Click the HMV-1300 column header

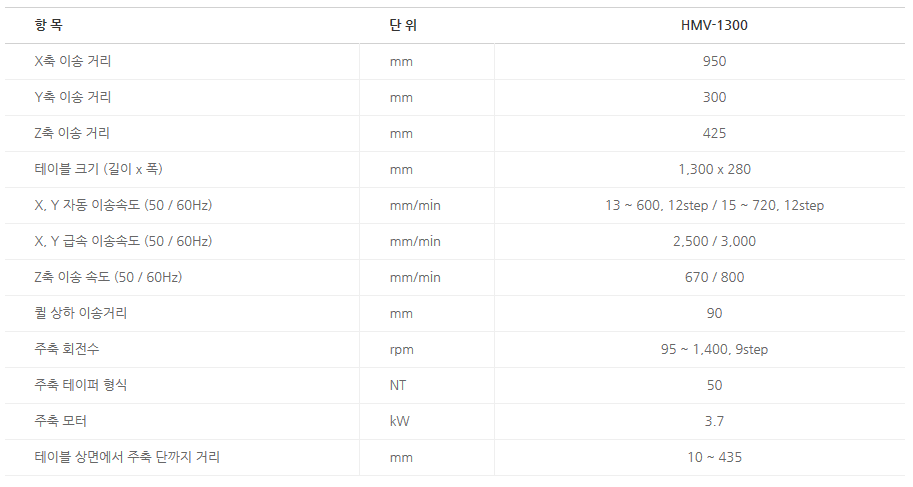(x=713, y=25)
